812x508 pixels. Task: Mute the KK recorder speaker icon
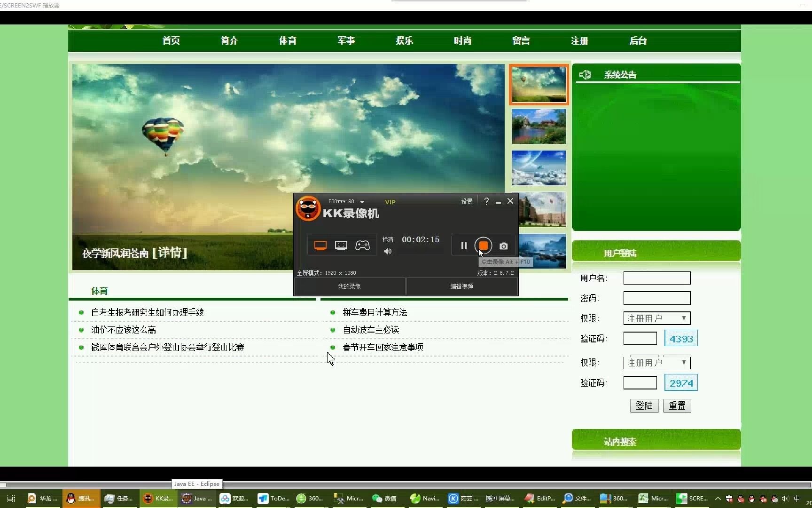[388, 252]
